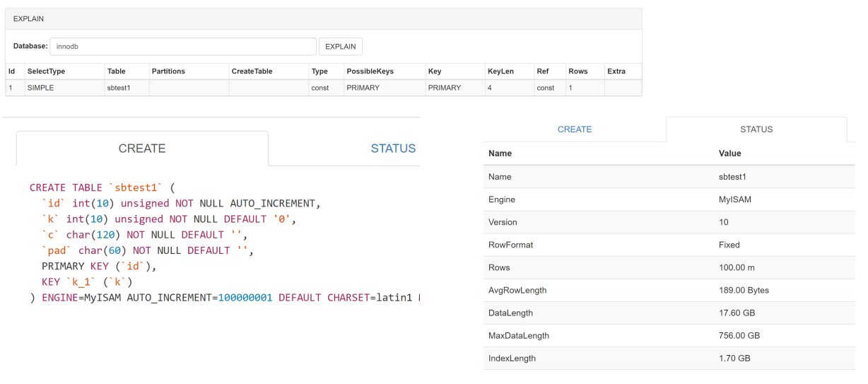Open the large CREATE tab above the SQL code
Screen dimensions: 868x384
tap(142, 149)
